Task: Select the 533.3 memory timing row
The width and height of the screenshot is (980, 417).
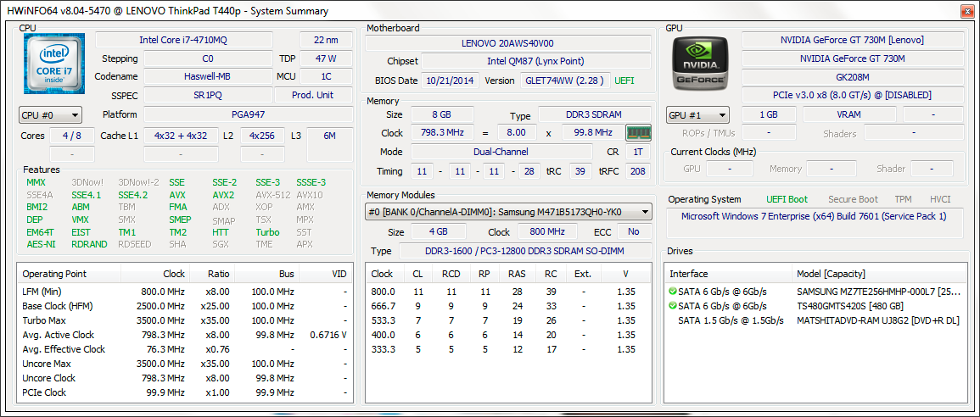Action: click(x=508, y=320)
